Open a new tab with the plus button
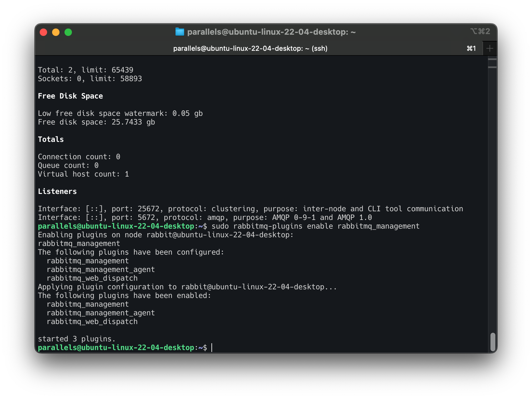The image size is (532, 399). tap(490, 48)
